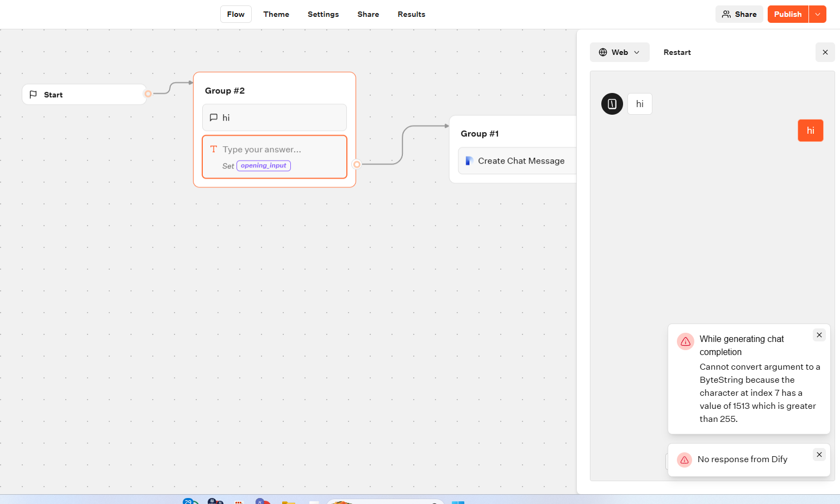The height and width of the screenshot is (504, 840).
Task: Click the Share button with people icon
Action: (739, 14)
